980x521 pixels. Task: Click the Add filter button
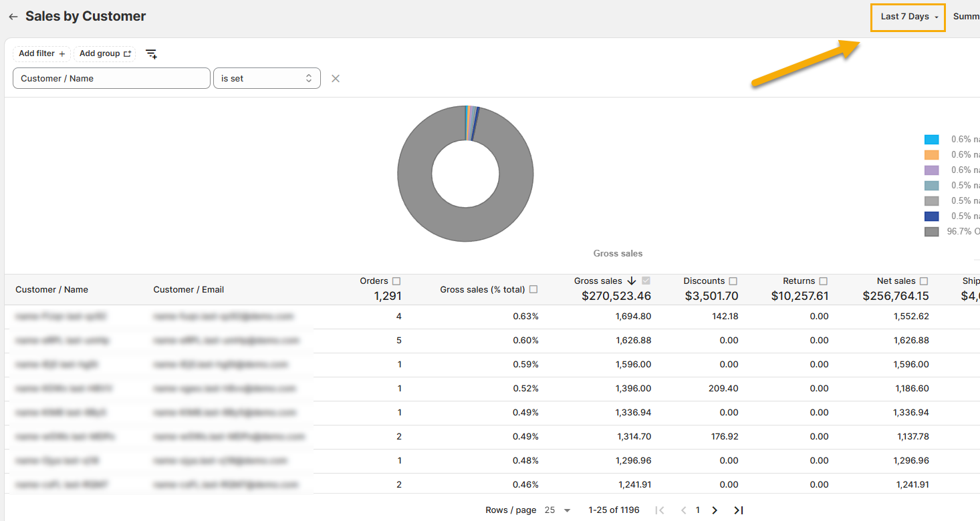click(41, 53)
